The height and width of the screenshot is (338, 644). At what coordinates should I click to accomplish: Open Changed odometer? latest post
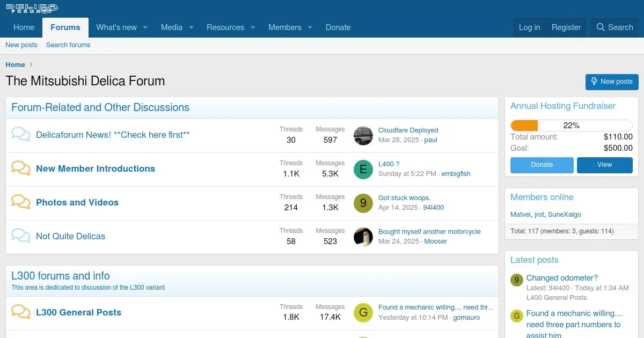(x=562, y=278)
